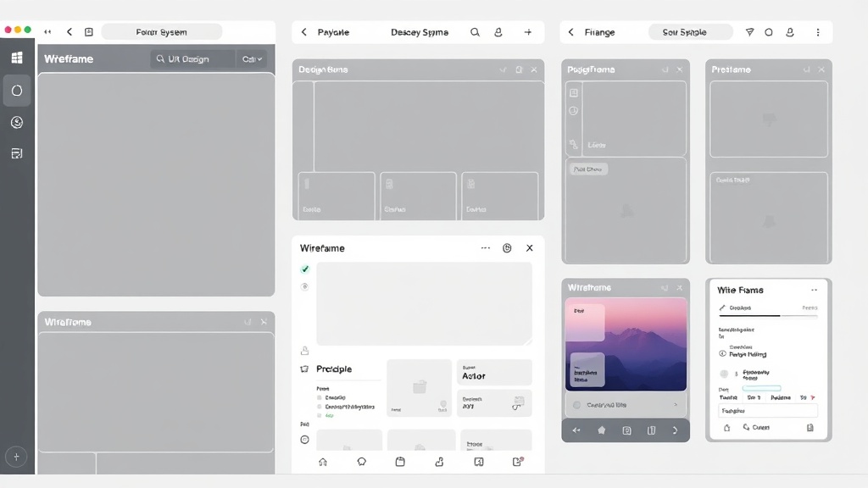Toggle the second checkbox under Prcidiple
Image resolution: width=868 pixels, height=488 pixels.
[x=320, y=407]
